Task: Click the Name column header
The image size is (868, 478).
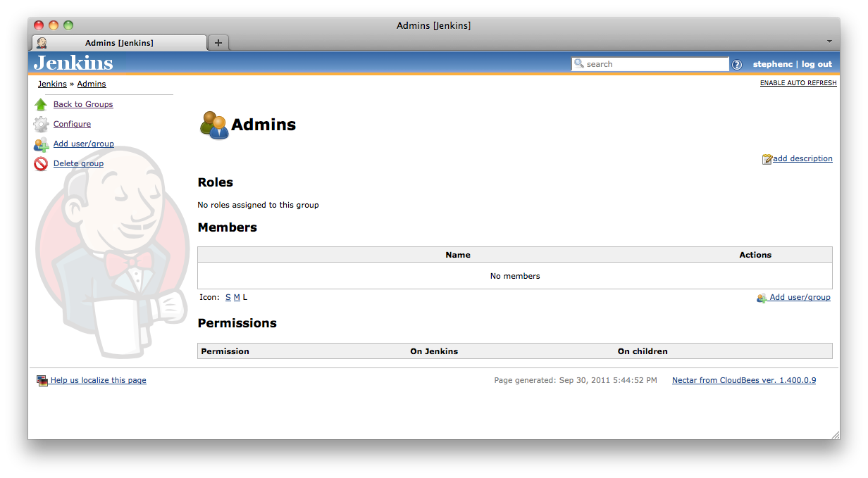Action: tap(458, 255)
